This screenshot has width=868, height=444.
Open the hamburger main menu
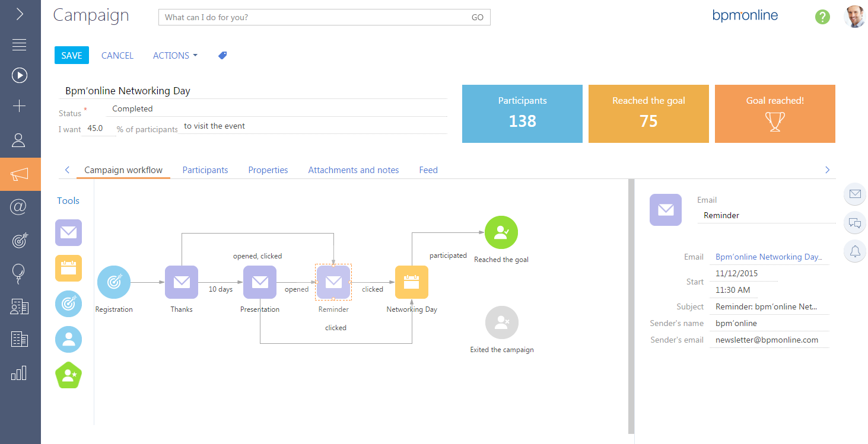click(x=19, y=44)
